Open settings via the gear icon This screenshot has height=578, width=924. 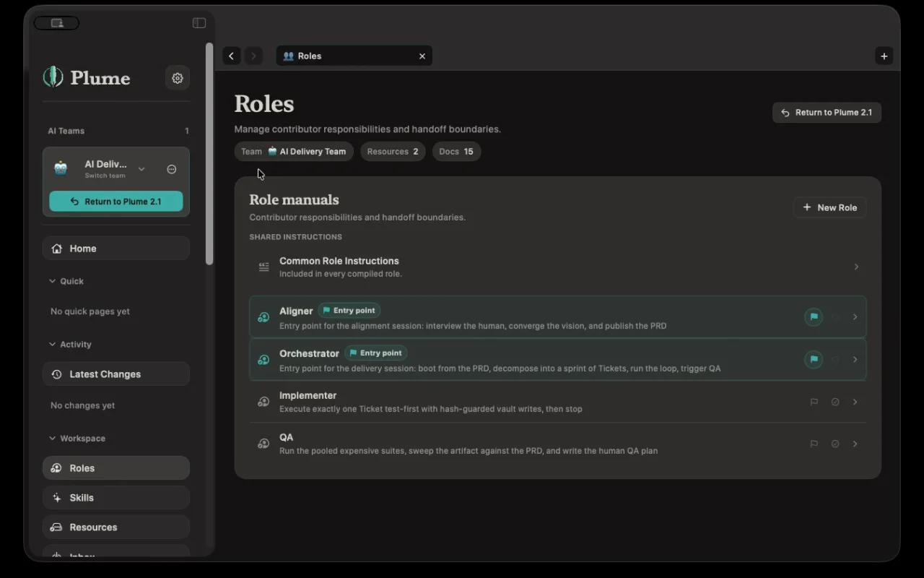178,78
